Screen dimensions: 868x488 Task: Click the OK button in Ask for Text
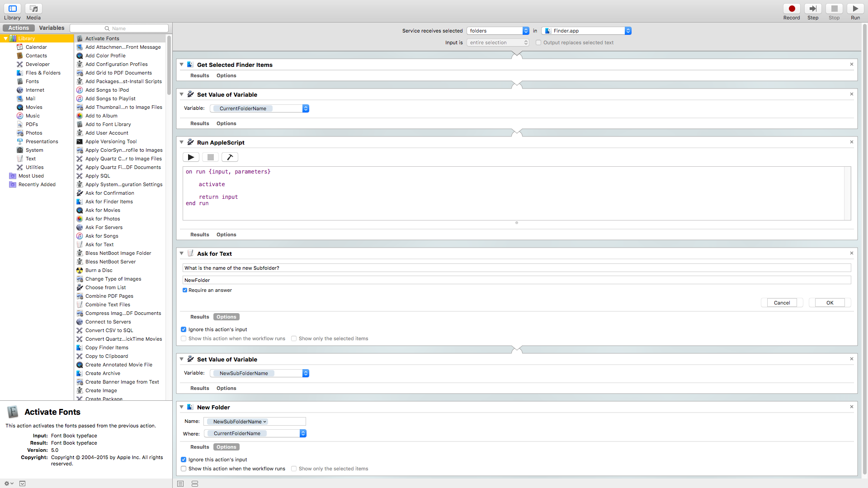point(830,303)
